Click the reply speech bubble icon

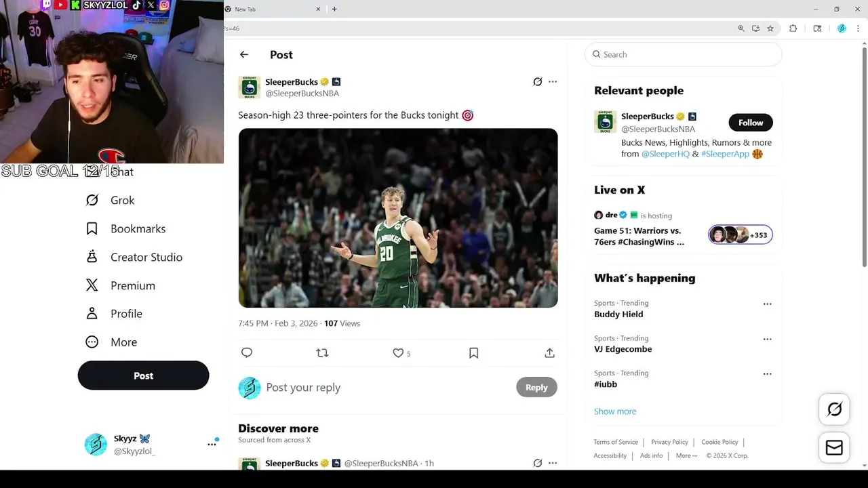(247, 352)
